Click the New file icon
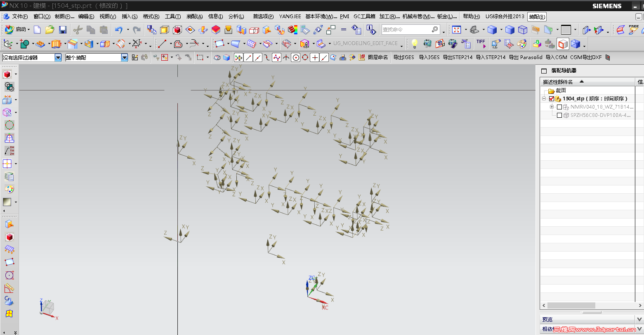 [x=37, y=29]
